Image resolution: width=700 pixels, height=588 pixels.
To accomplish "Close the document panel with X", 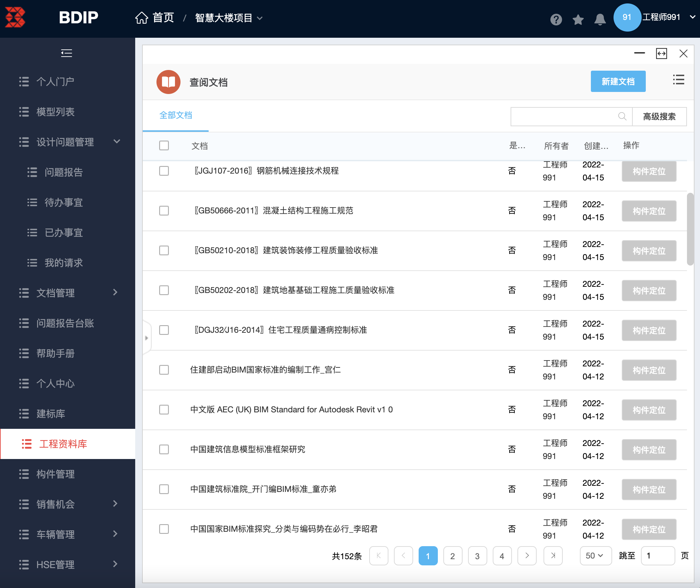I will 683,54.
